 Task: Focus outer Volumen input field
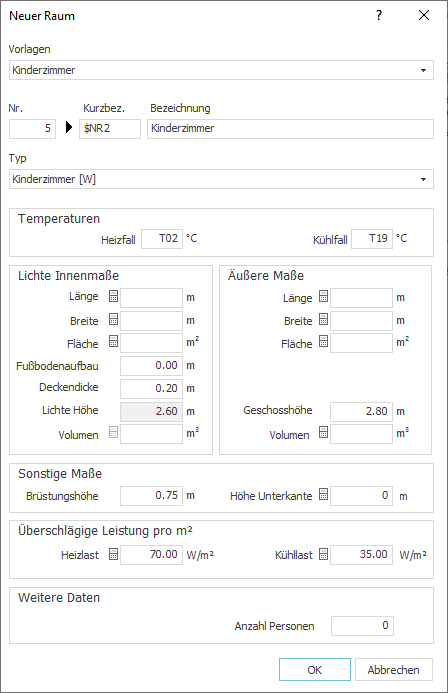(x=361, y=434)
